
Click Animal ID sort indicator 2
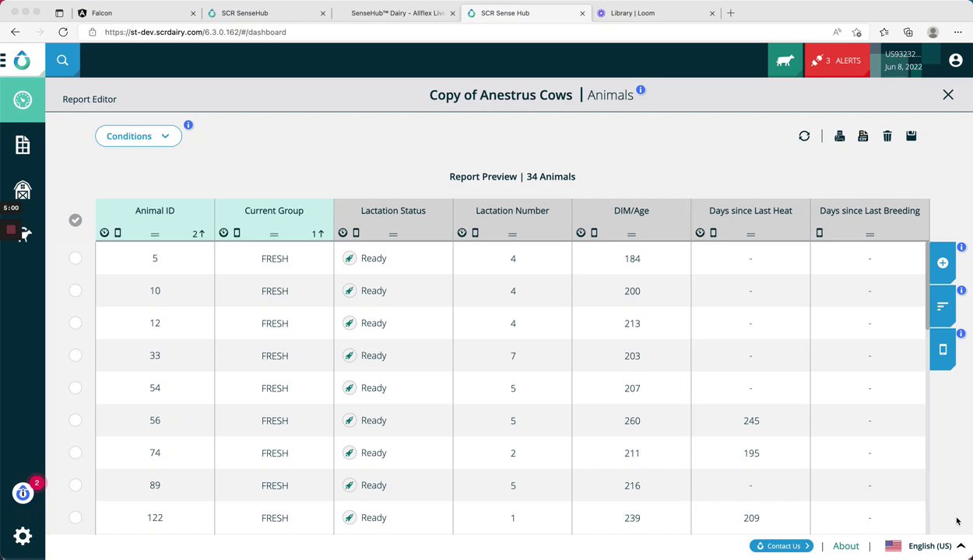tap(198, 233)
